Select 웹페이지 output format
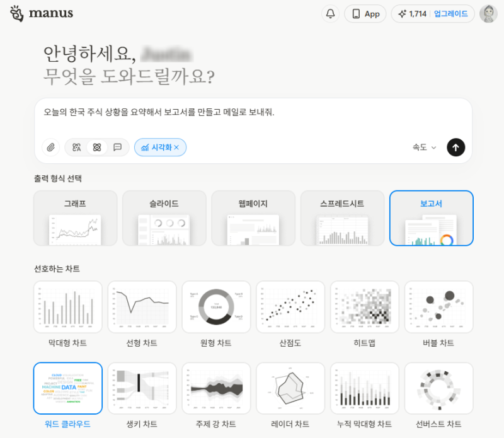Image resolution: width=504 pixels, height=438 pixels. (253, 218)
